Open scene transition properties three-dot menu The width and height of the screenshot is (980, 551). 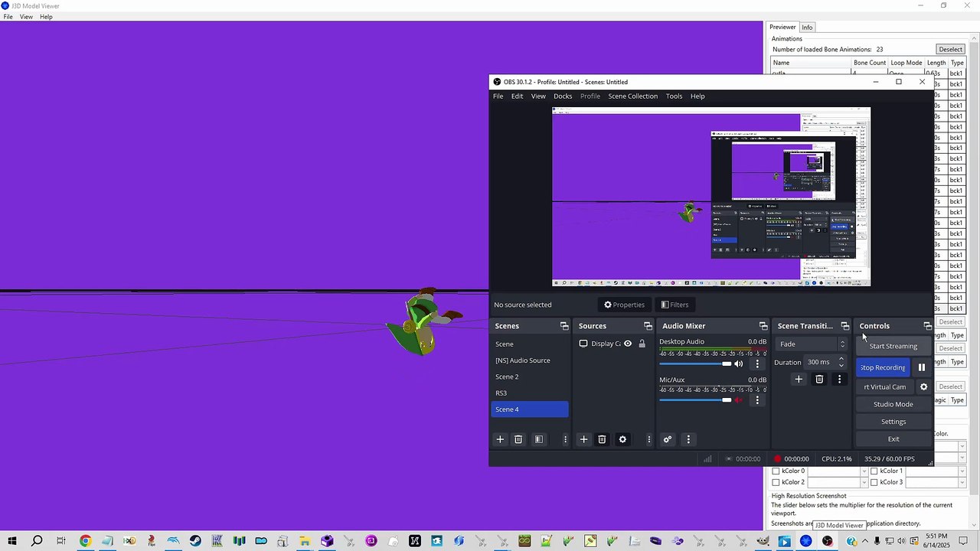[839, 379]
